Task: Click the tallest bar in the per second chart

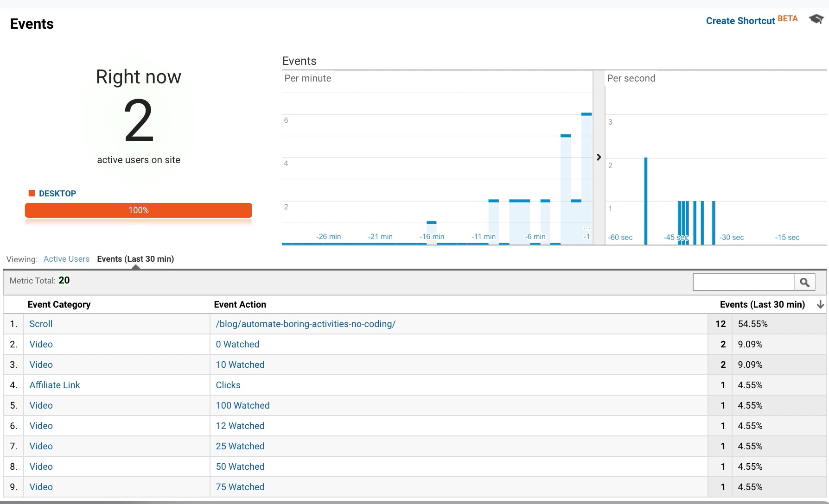Action: [x=646, y=201]
